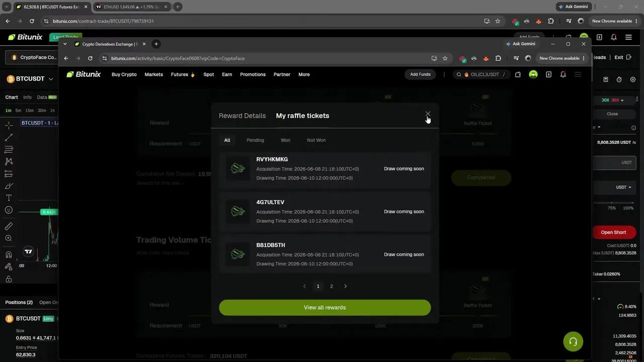644x362 pixels.
Task: Open the Buy Crypto menu
Action: point(124,74)
